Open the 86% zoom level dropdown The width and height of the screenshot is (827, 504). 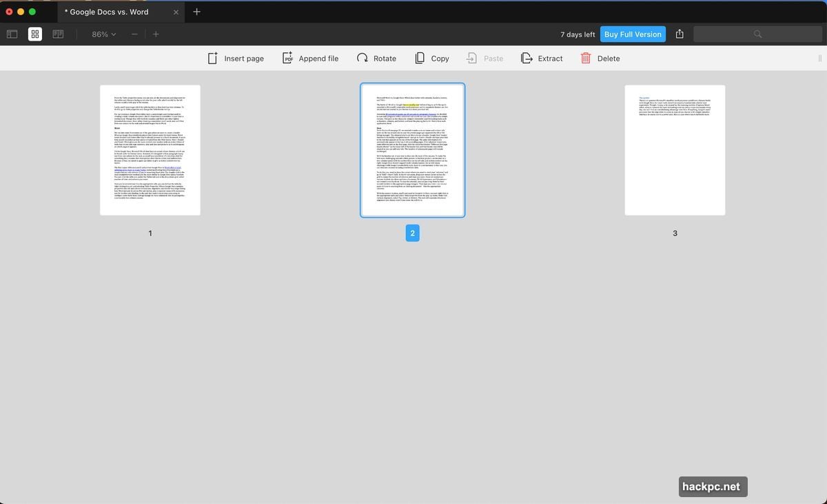point(101,33)
